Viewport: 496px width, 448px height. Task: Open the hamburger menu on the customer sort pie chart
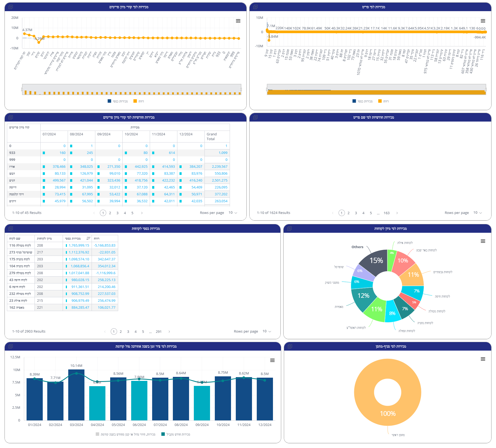click(483, 241)
